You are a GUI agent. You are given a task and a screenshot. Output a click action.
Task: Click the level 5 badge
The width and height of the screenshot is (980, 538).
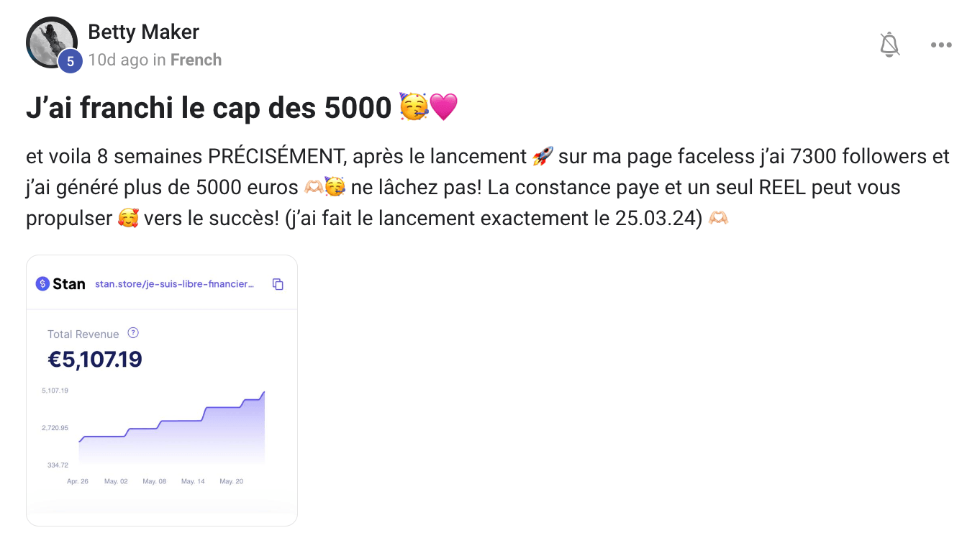coord(70,61)
